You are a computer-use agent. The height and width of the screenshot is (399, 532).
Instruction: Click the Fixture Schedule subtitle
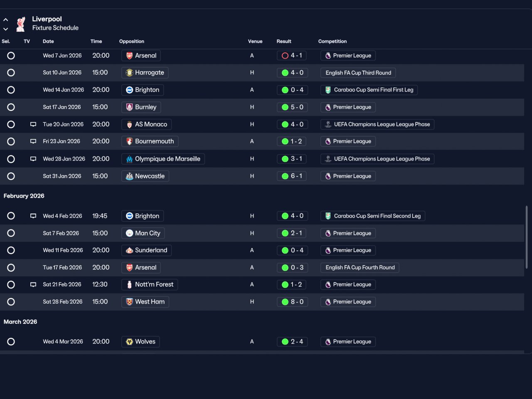pyautogui.click(x=55, y=28)
